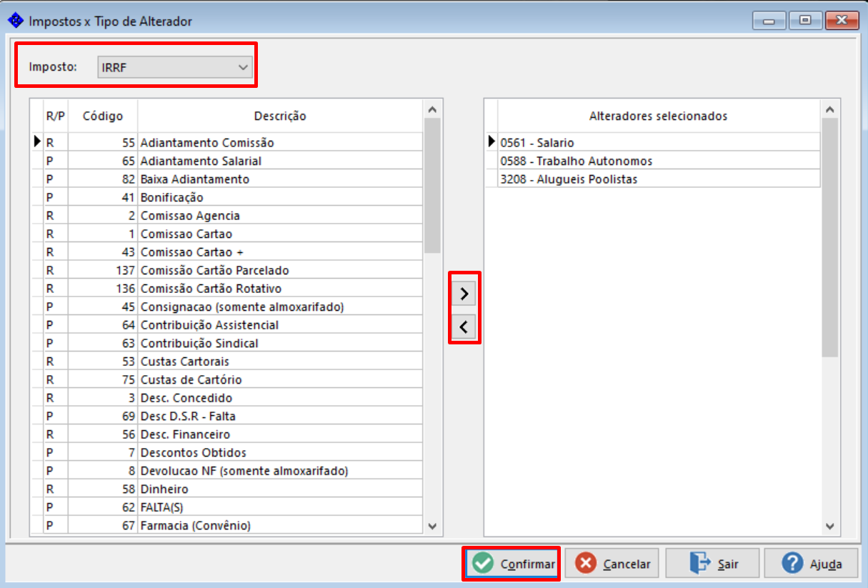This screenshot has height=588, width=868.
Task: Click the app icon in the title bar
Action: point(15,21)
